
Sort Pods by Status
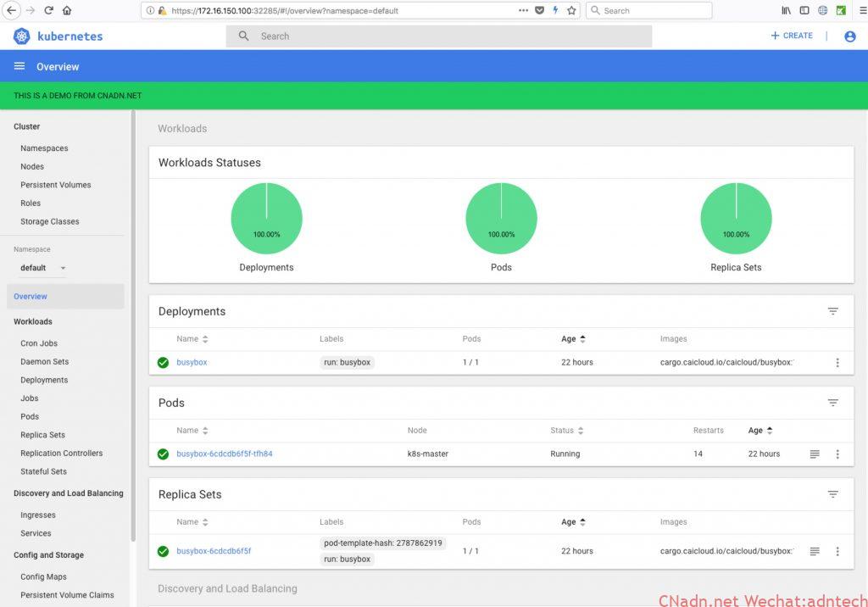pyautogui.click(x=567, y=431)
